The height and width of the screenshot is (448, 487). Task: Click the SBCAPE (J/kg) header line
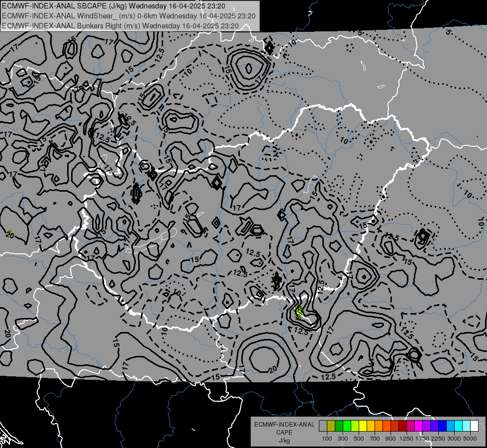point(114,6)
